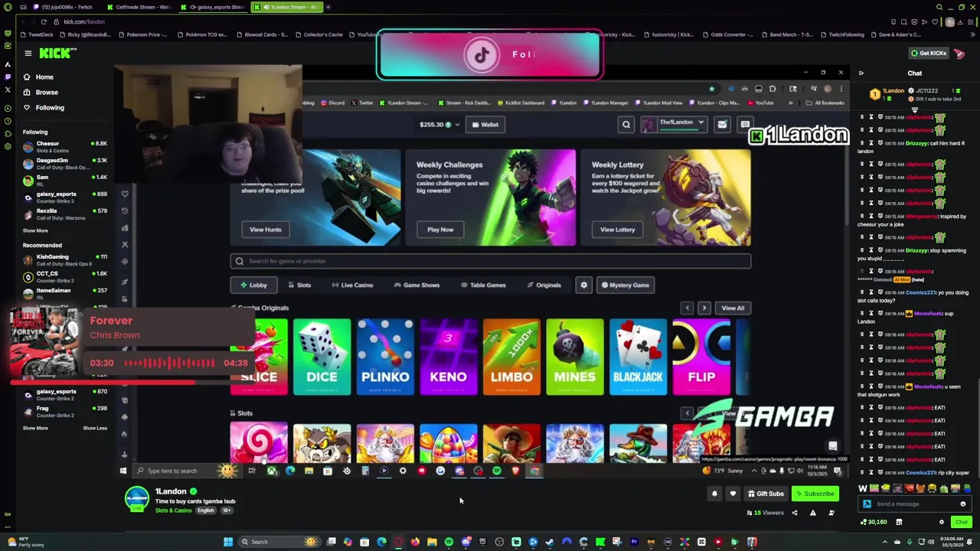
Task: Click Get KICKs button
Action: (x=928, y=53)
